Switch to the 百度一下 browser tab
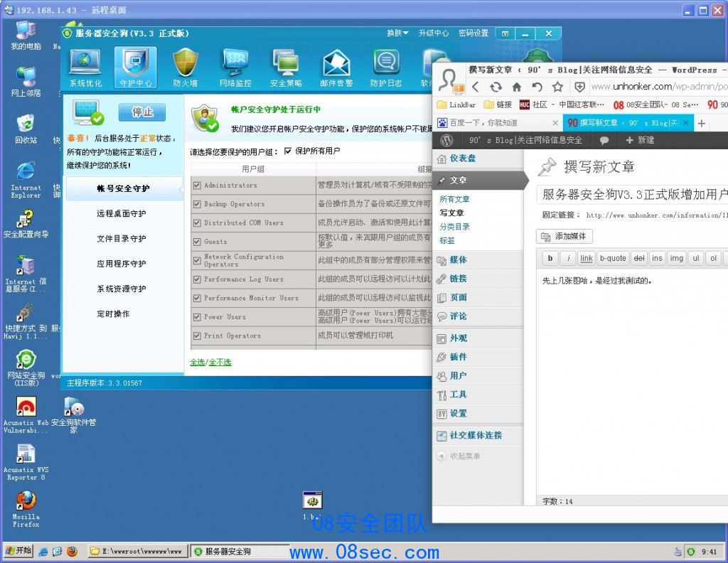 point(498,123)
